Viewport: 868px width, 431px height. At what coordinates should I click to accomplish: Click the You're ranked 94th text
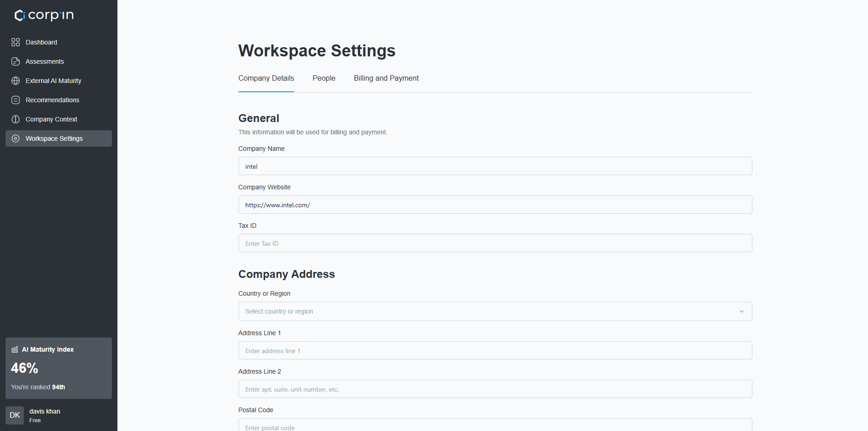click(38, 387)
